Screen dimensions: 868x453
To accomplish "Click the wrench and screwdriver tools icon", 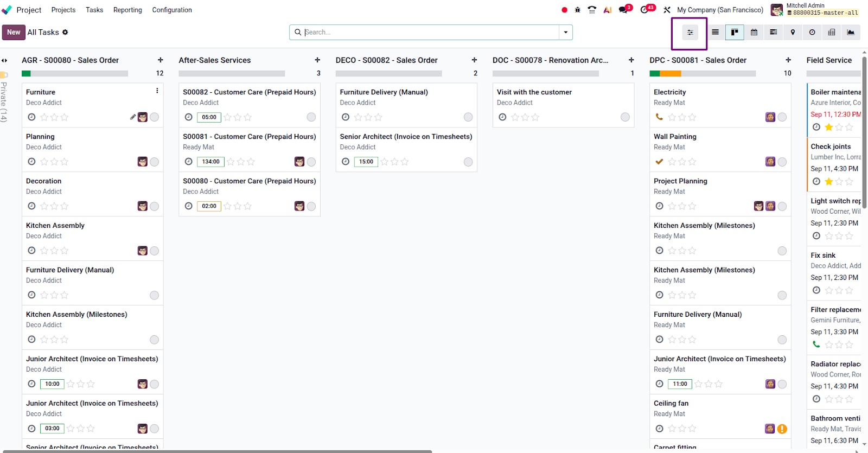I will click(667, 10).
